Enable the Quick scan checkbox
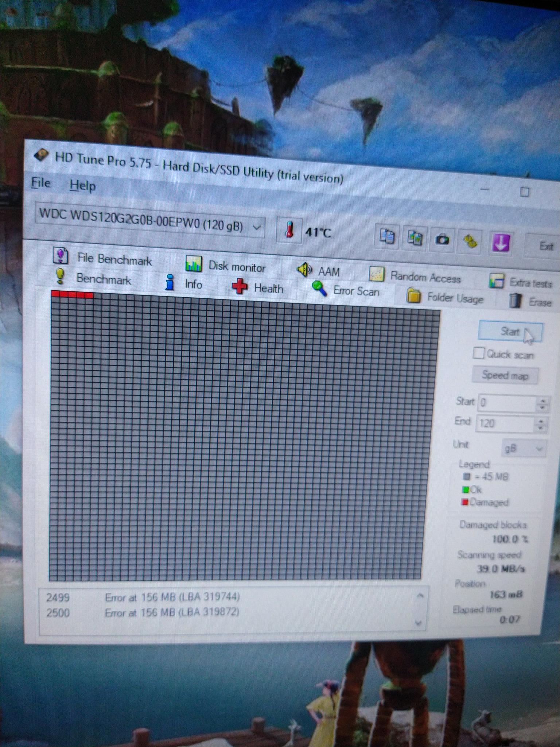The image size is (560, 747). tap(478, 353)
